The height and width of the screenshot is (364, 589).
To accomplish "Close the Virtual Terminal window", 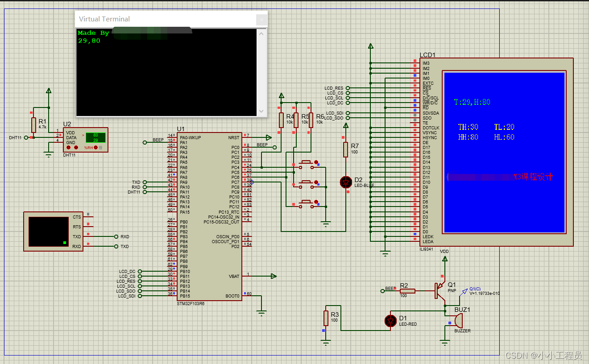I will tap(261, 19).
